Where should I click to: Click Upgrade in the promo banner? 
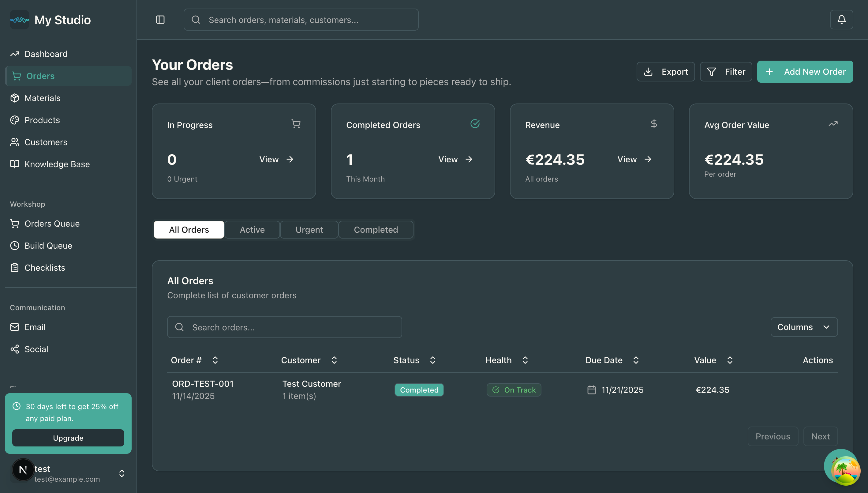[x=68, y=438]
